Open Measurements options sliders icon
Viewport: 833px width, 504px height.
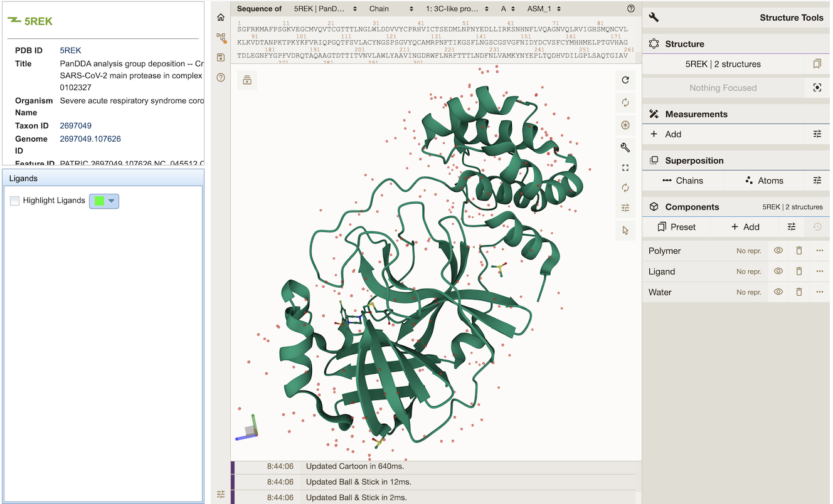coord(817,134)
